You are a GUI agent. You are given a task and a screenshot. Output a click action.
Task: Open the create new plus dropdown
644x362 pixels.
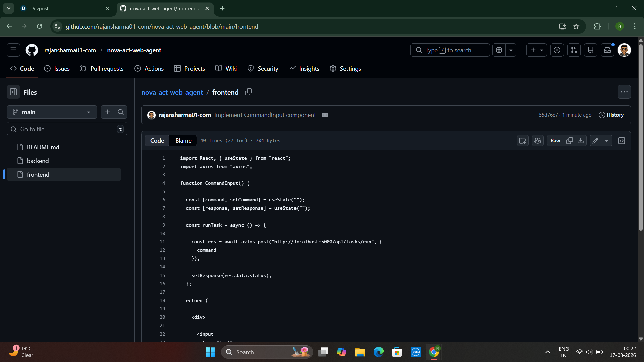[536, 50]
